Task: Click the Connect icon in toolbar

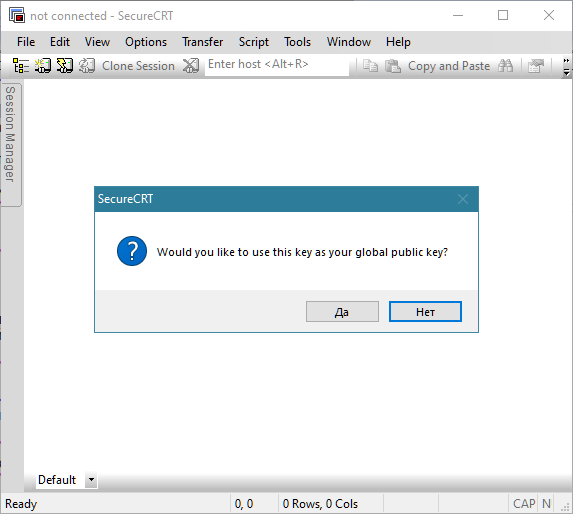Action: (43, 66)
